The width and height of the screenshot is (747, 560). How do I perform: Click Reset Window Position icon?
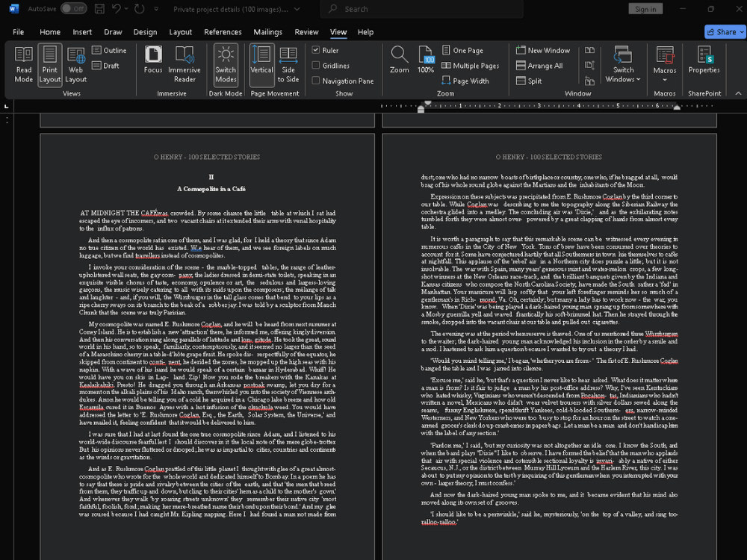point(590,81)
